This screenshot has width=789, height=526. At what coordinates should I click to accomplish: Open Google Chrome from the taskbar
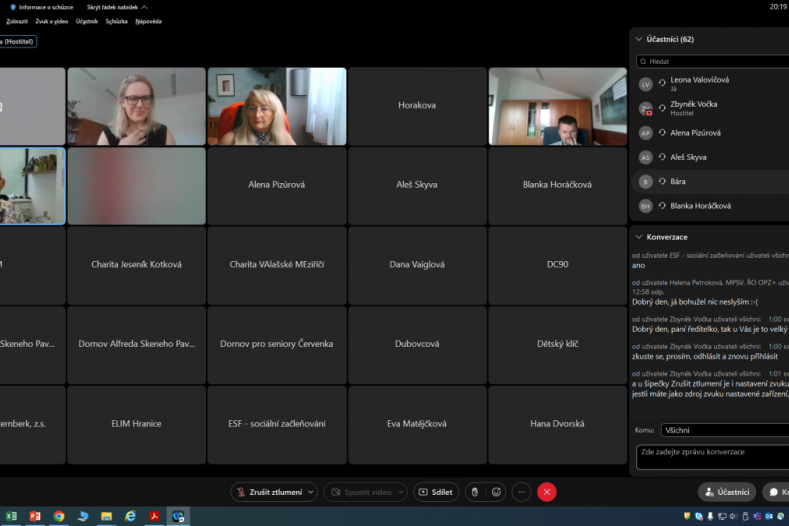coord(59,516)
